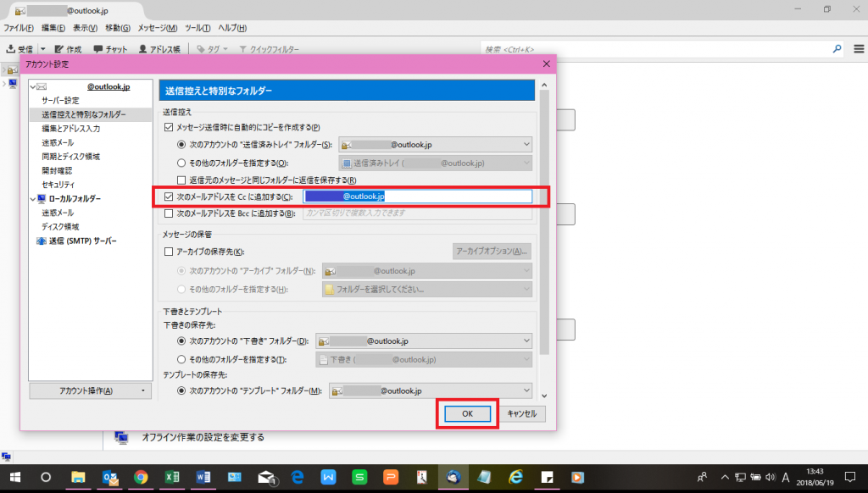Open the 作成 (Write) message icon

68,48
